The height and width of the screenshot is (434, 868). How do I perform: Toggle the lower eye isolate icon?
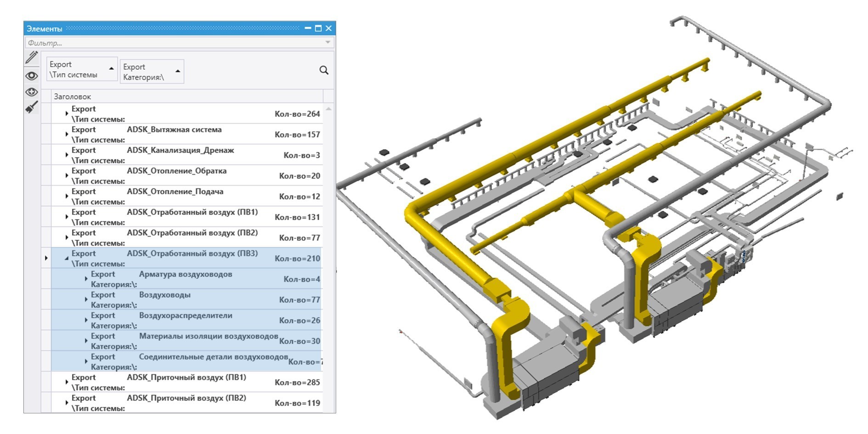32,92
